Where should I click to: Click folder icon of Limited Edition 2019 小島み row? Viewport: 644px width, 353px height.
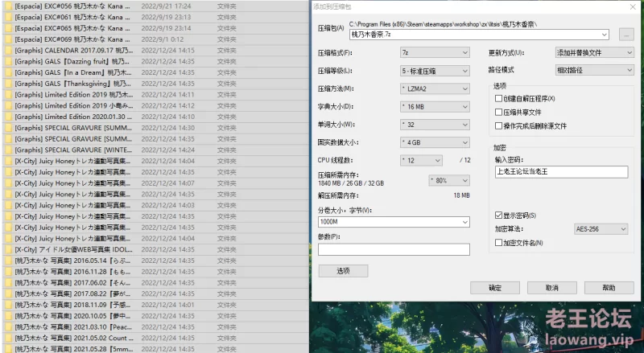(8, 106)
